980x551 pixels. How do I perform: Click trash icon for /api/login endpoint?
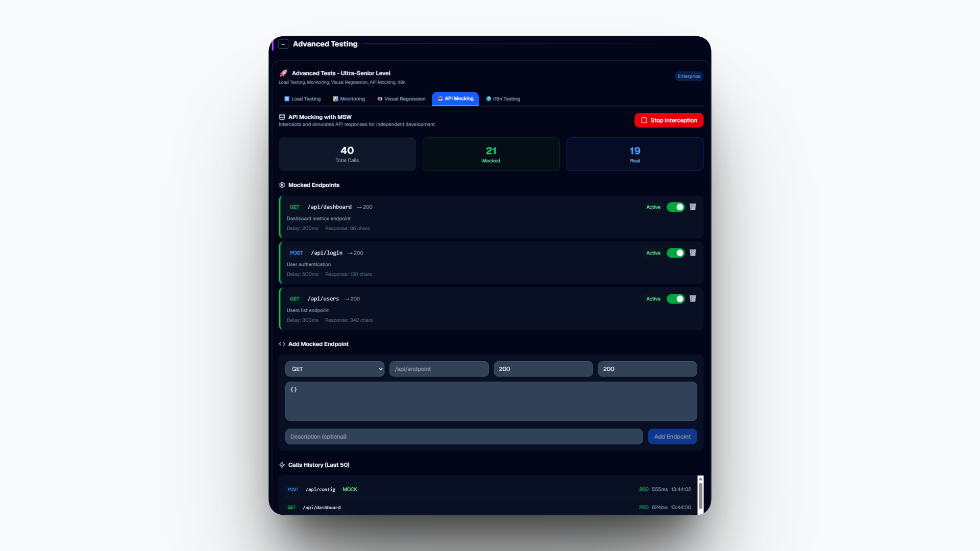(693, 253)
